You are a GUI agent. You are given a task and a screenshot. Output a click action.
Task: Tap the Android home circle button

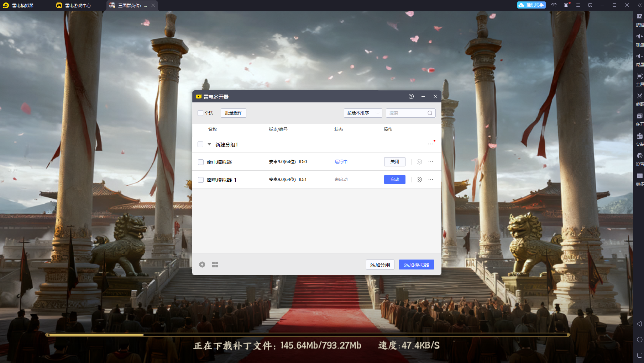(x=639, y=340)
